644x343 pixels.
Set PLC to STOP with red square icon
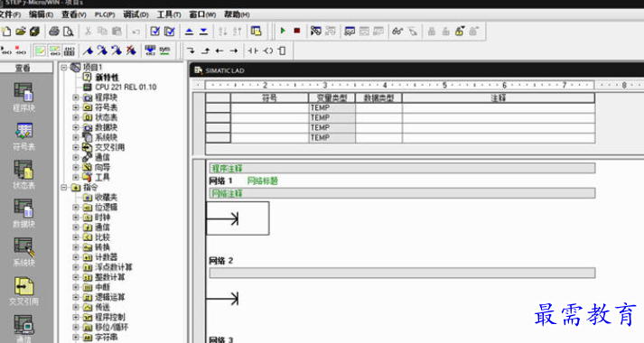point(297,31)
